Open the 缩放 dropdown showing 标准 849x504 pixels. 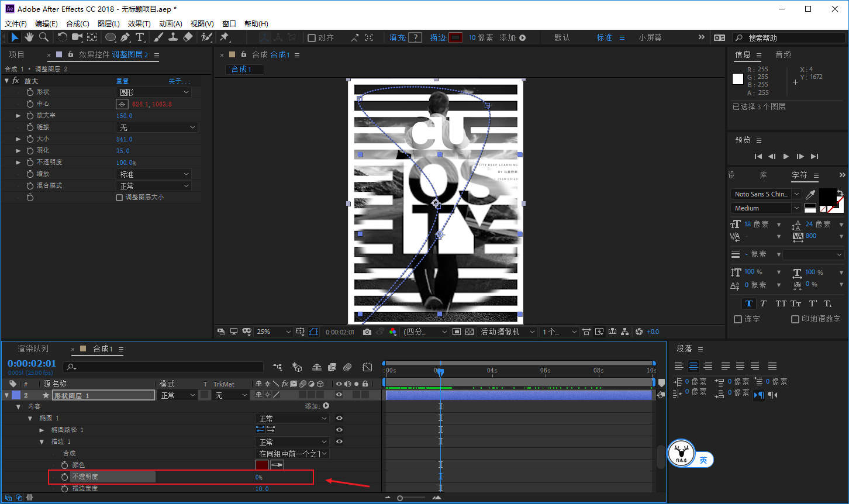[x=154, y=174]
